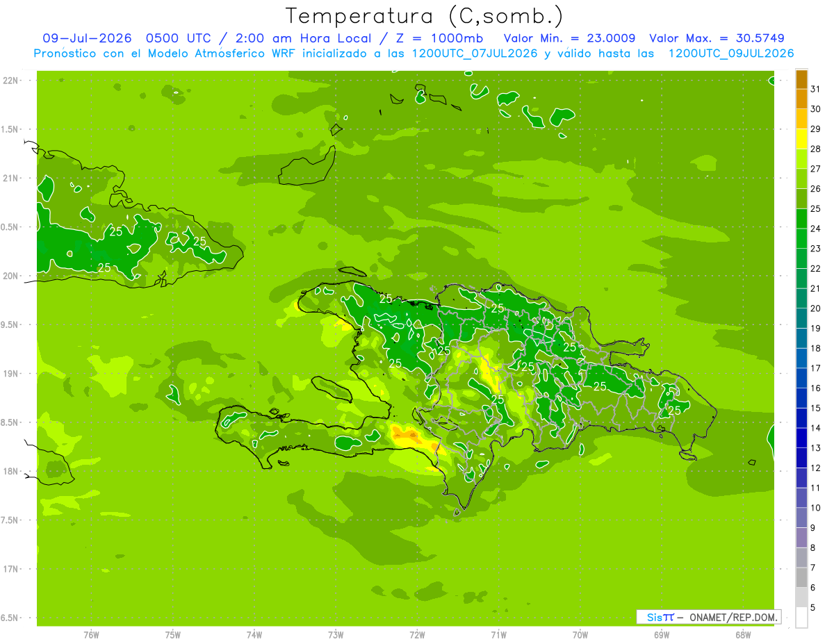Select the '17N' latitude axis label
Screen dimensions: 834x644
[10, 569]
